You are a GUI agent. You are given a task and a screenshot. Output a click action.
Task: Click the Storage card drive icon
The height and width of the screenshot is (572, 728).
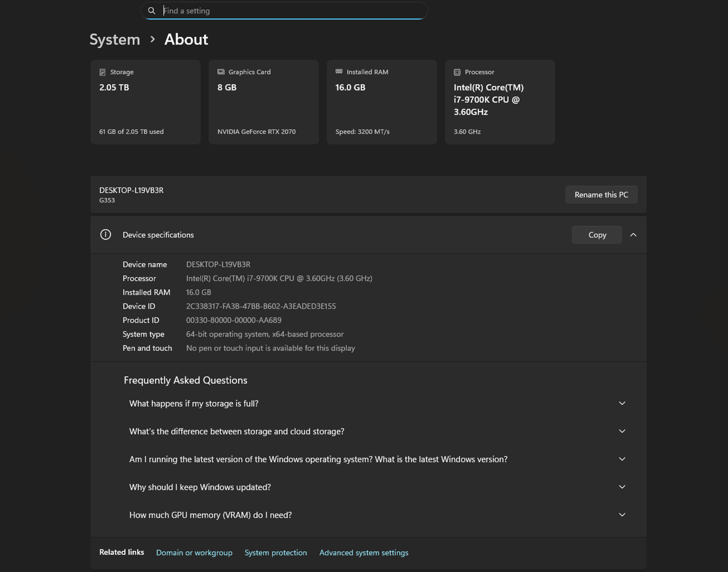tap(102, 72)
